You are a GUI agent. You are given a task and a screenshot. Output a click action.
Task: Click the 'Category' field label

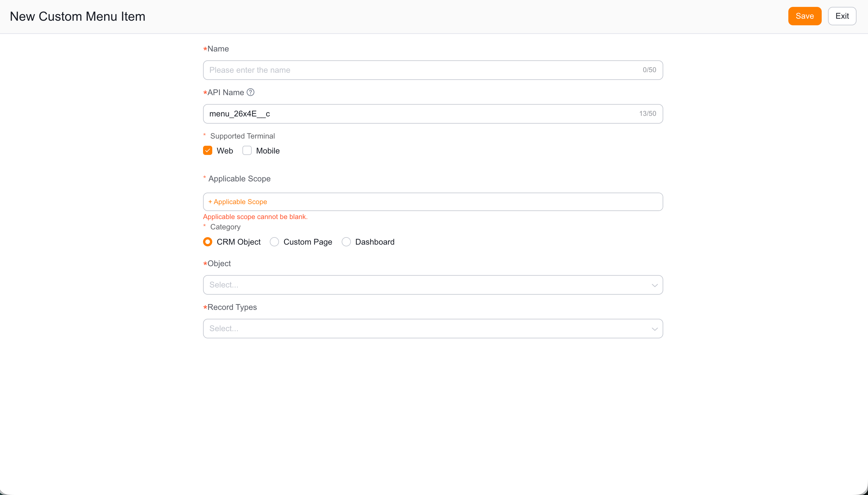[x=225, y=227]
